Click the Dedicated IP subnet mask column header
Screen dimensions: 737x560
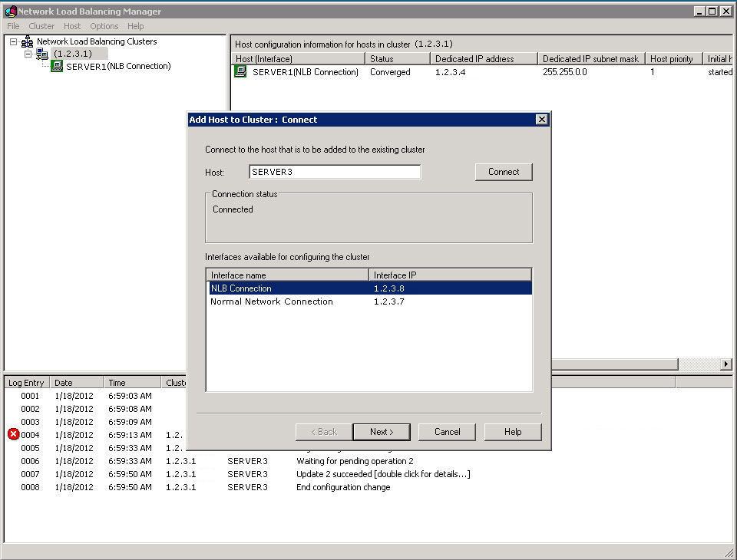point(591,59)
